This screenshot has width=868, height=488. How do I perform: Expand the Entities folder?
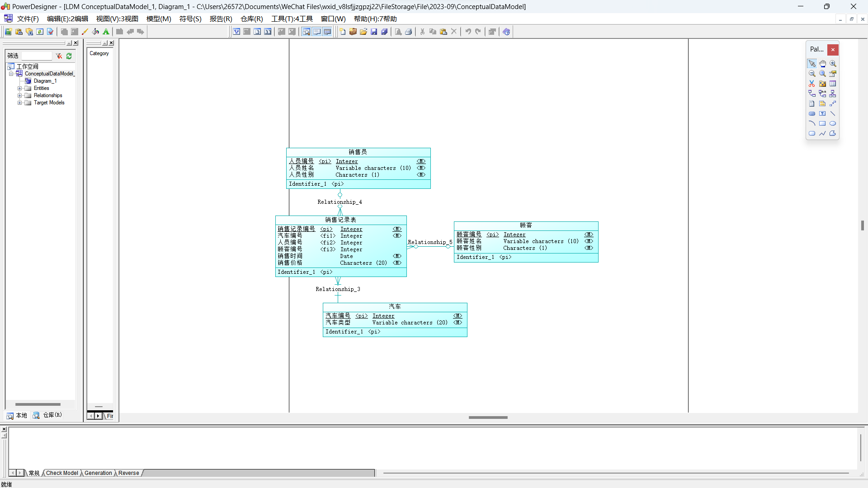click(x=19, y=89)
